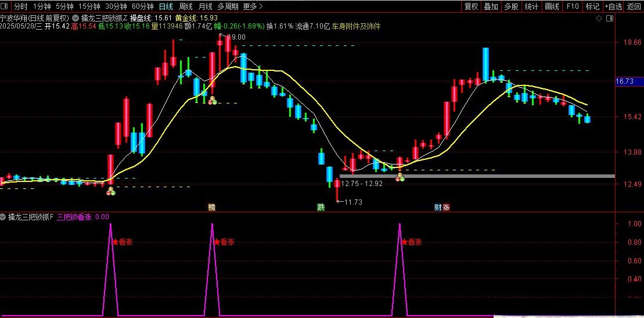644x318 pixels.
Task: Switch to the 周线 weekly tab
Action: pos(186,6)
